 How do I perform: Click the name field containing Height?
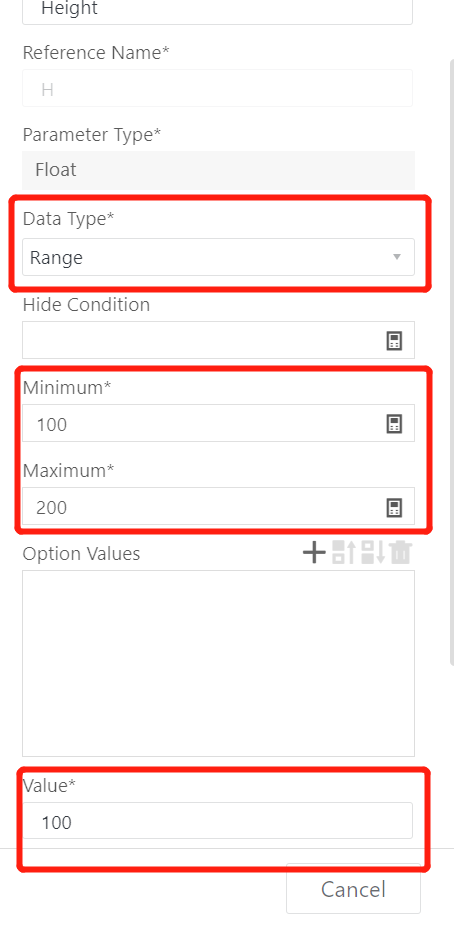point(217,10)
